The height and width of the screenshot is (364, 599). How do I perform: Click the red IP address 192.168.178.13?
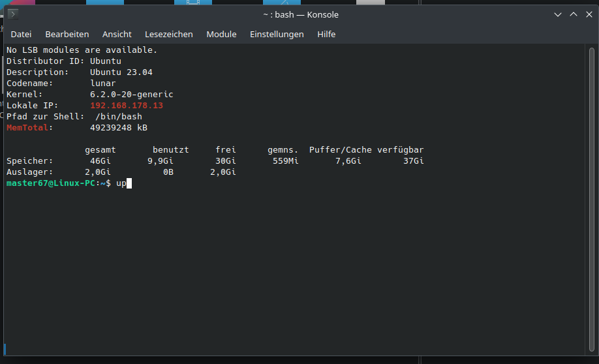(x=127, y=106)
